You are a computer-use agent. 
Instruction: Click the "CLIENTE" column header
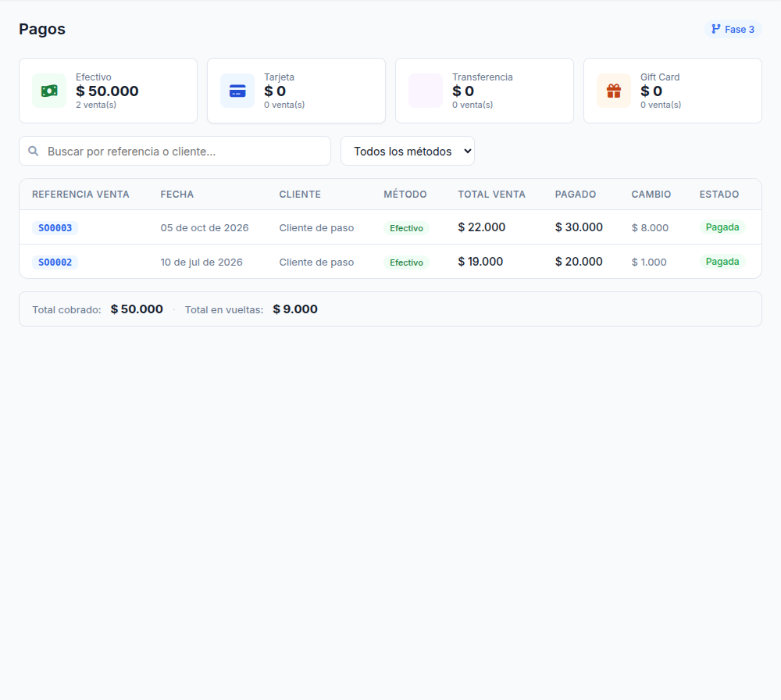pos(300,195)
